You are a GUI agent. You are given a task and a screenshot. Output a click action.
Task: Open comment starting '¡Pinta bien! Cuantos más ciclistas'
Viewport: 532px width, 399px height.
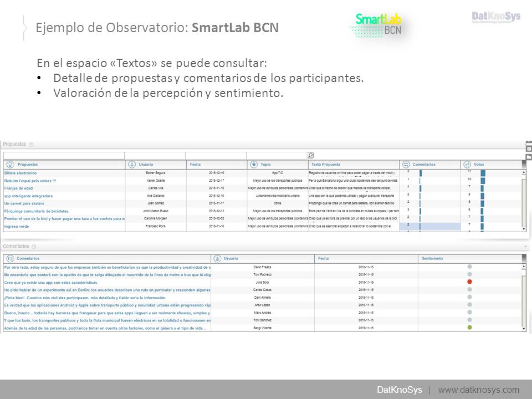[85, 298]
